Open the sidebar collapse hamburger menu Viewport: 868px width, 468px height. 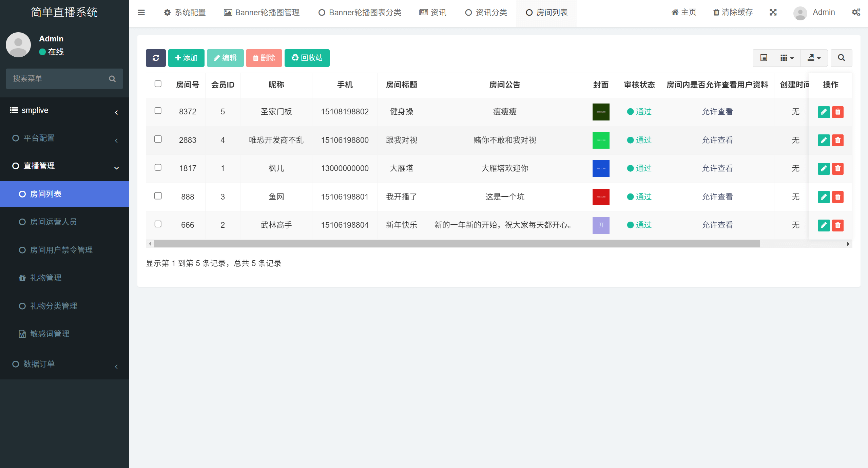pyautogui.click(x=141, y=12)
